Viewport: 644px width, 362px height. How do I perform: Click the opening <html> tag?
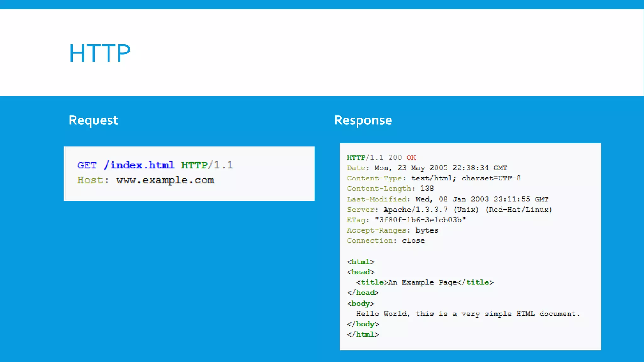[361, 262]
